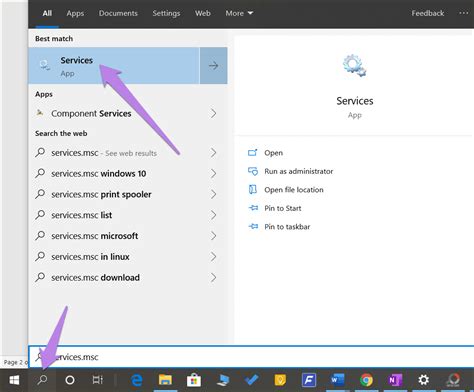This screenshot has width=474, height=392.
Task: Select 'services.msc microsoft' web suggestion
Action: [x=94, y=236]
